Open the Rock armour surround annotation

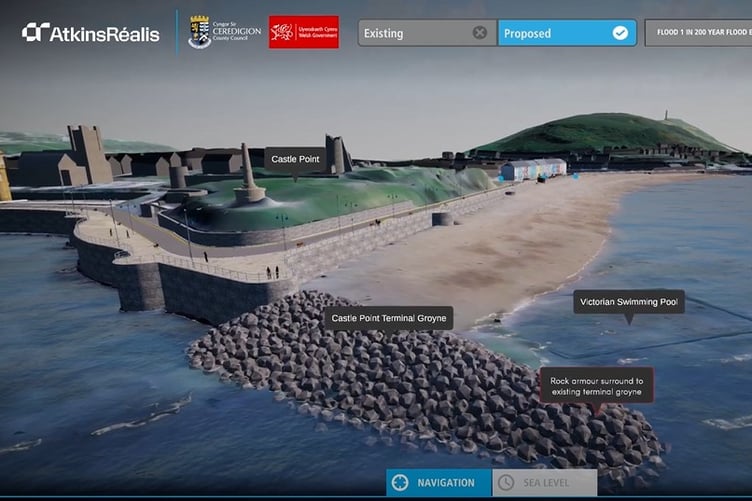[x=597, y=385]
